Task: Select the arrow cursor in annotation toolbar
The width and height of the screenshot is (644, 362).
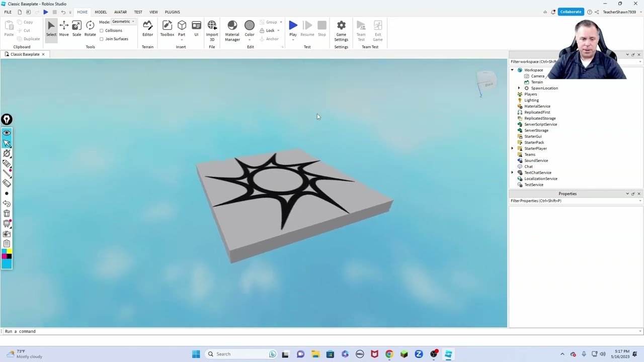Action: 7,143
